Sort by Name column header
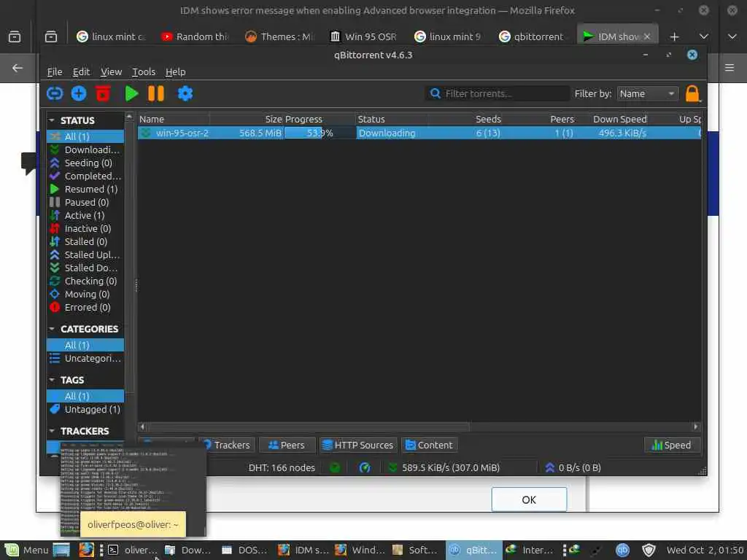 coord(174,119)
